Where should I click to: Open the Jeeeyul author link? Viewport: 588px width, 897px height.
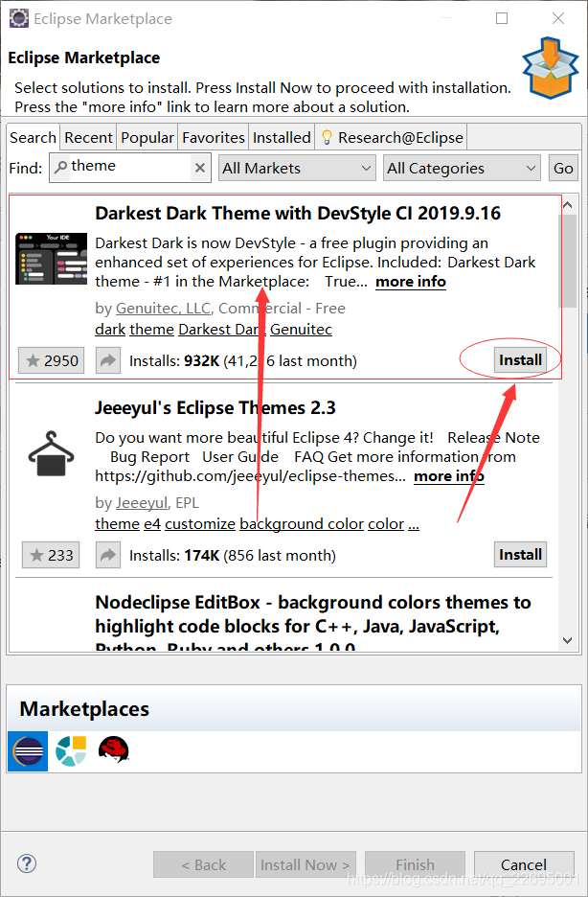pos(142,503)
